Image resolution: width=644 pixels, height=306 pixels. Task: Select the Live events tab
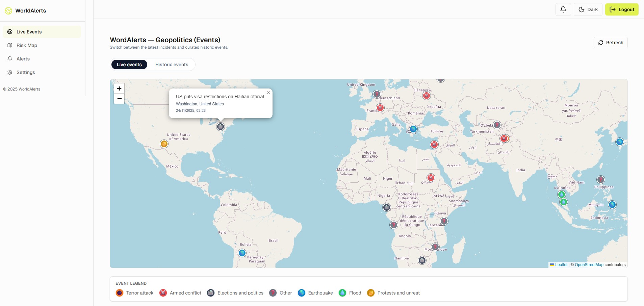(x=129, y=65)
